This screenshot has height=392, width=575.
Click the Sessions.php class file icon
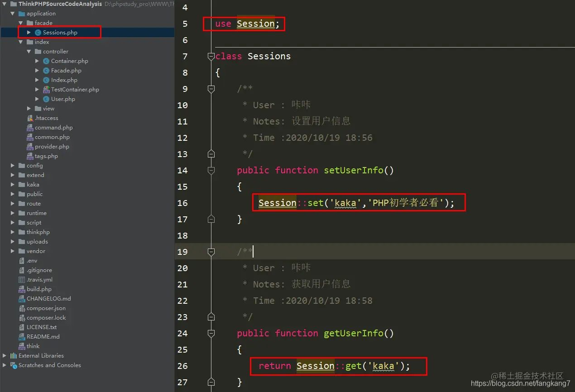click(x=38, y=33)
